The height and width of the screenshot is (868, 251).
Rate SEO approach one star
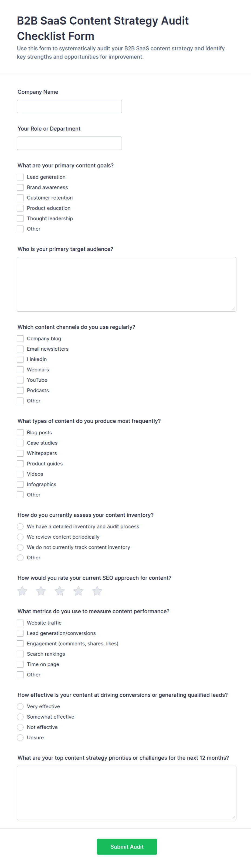22,591
